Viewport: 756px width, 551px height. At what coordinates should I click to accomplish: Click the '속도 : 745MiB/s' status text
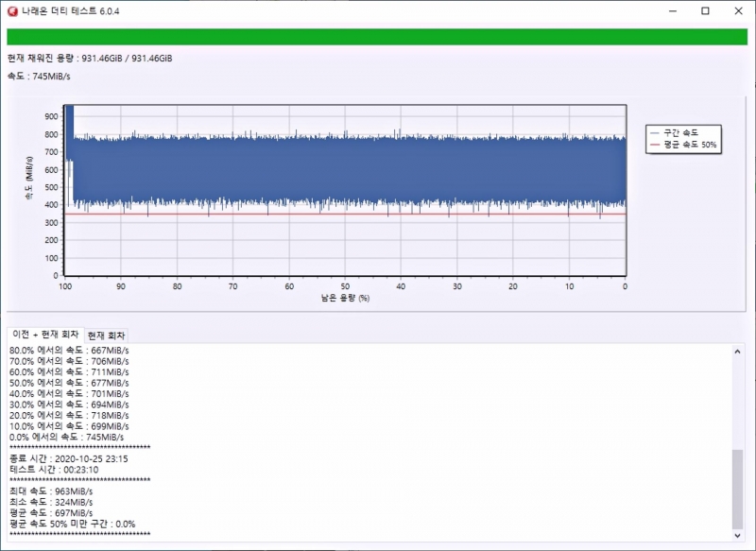click(x=39, y=77)
